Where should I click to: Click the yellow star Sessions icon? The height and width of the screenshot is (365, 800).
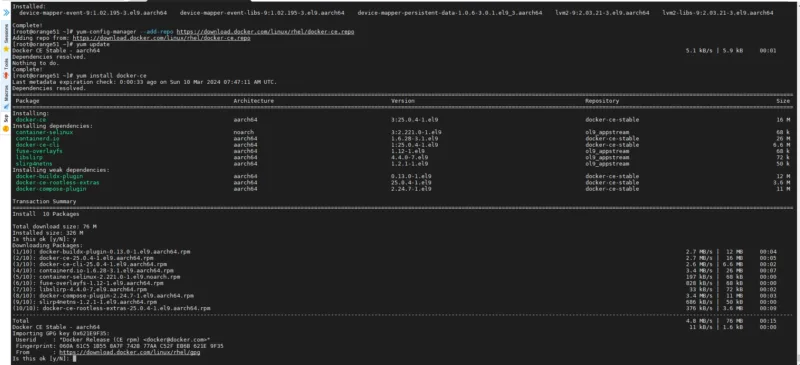click(x=6, y=49)
